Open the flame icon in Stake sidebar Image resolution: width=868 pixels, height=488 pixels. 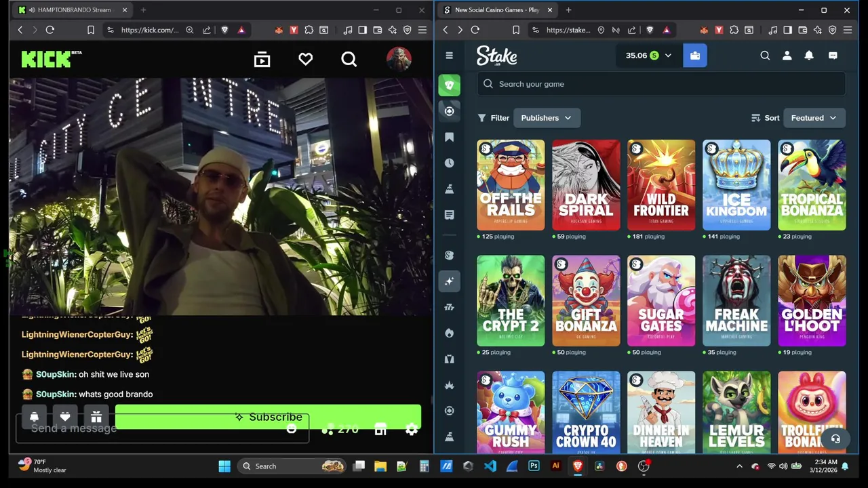(x=449, y=333)
